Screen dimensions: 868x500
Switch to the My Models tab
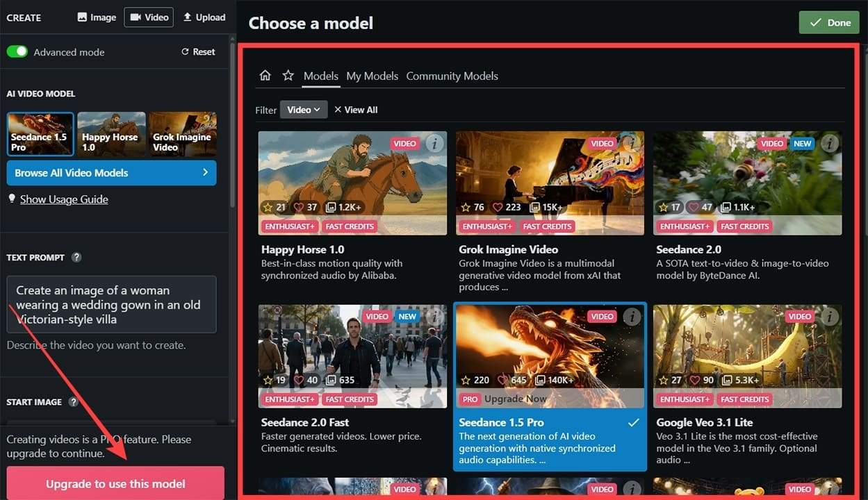(372, 76)
